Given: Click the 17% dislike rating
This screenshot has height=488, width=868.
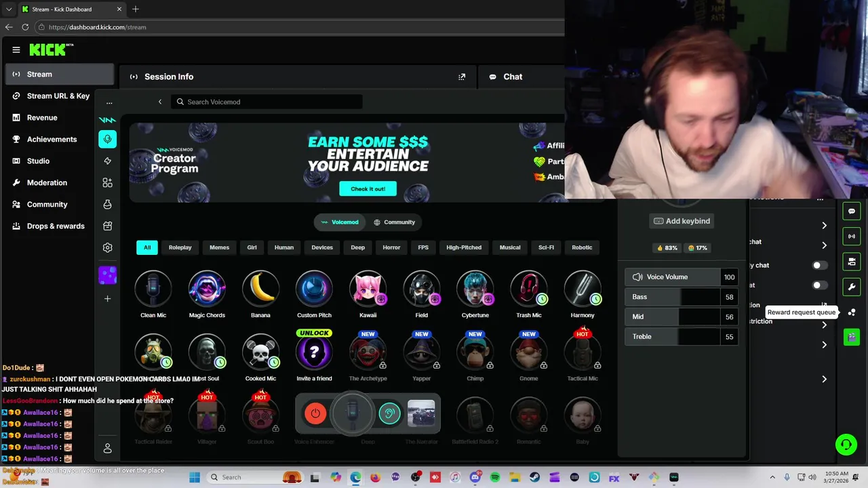Looking at the screenshot, I should coord(698,248).
